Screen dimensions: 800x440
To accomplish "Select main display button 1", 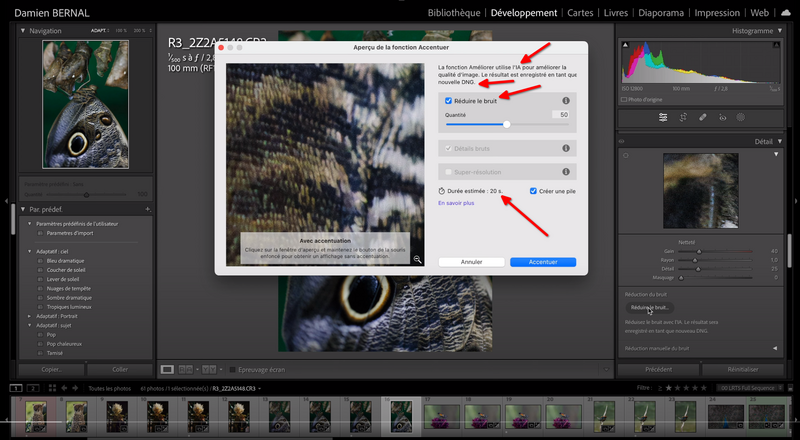I will pos(16,388).
